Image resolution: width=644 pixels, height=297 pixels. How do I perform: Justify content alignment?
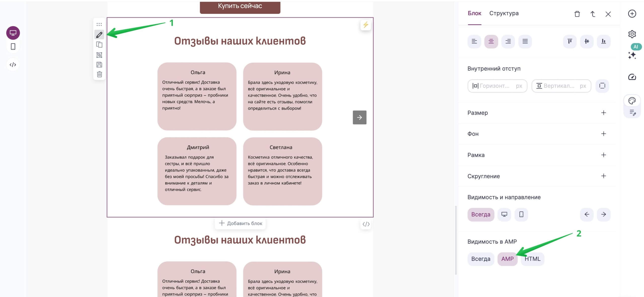tap(525, 41)
